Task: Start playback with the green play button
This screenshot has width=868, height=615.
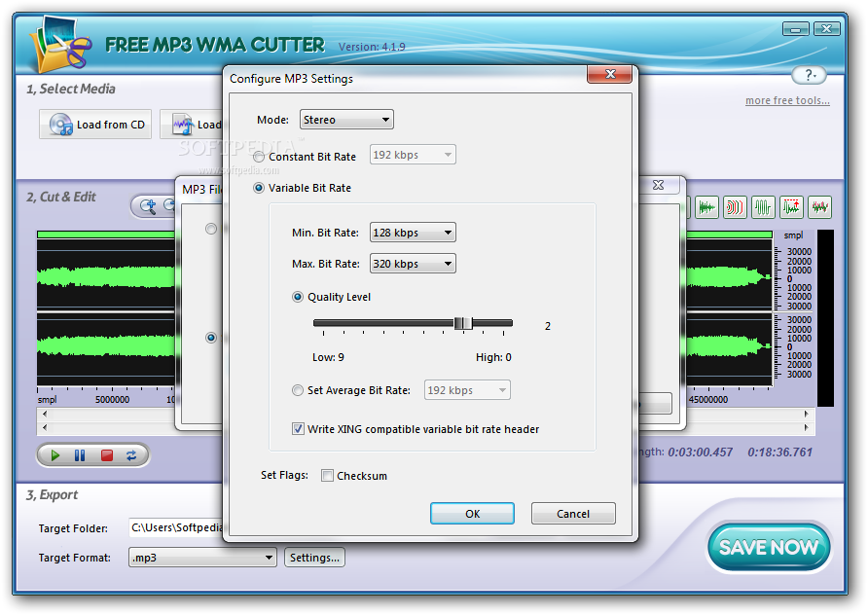Action: pos(54,455)
